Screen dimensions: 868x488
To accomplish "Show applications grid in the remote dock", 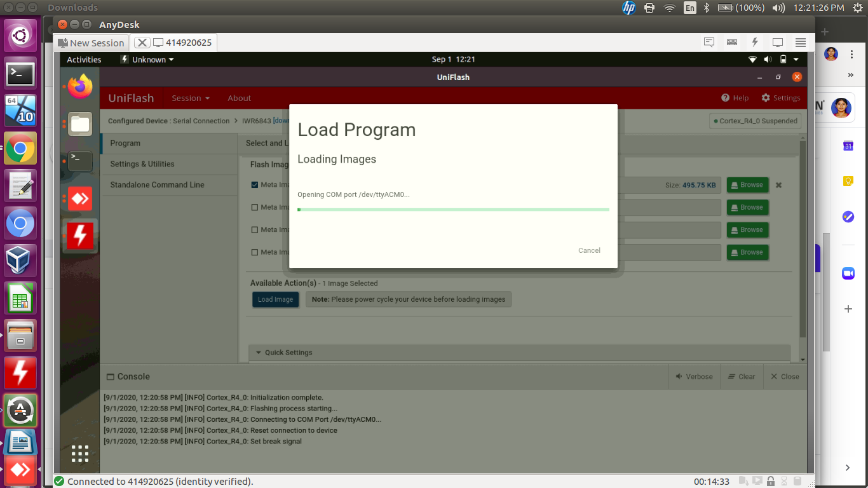I will click(x=80, y=454).
